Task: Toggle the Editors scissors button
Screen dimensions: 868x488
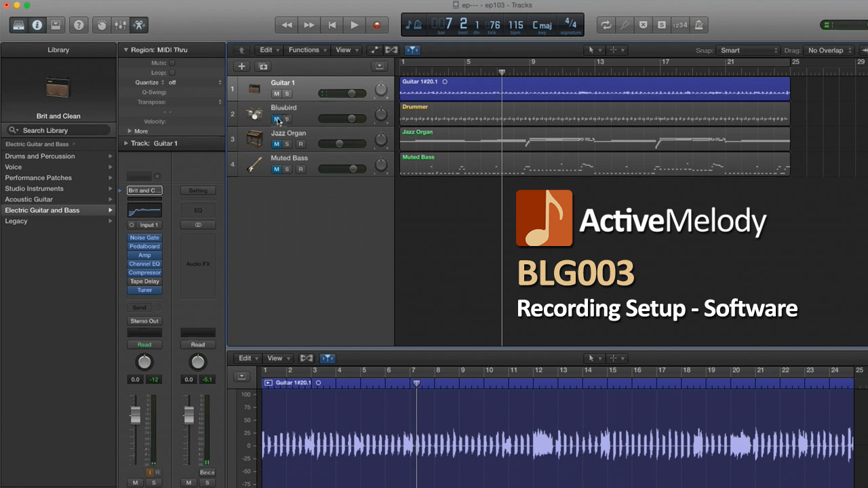Action: [x=139, y=25]
